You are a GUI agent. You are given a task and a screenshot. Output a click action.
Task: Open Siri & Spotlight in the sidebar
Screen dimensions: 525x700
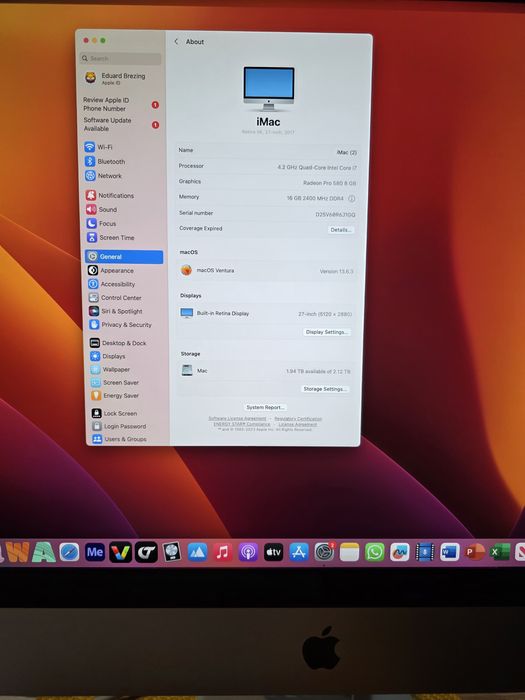coord(116,311)
